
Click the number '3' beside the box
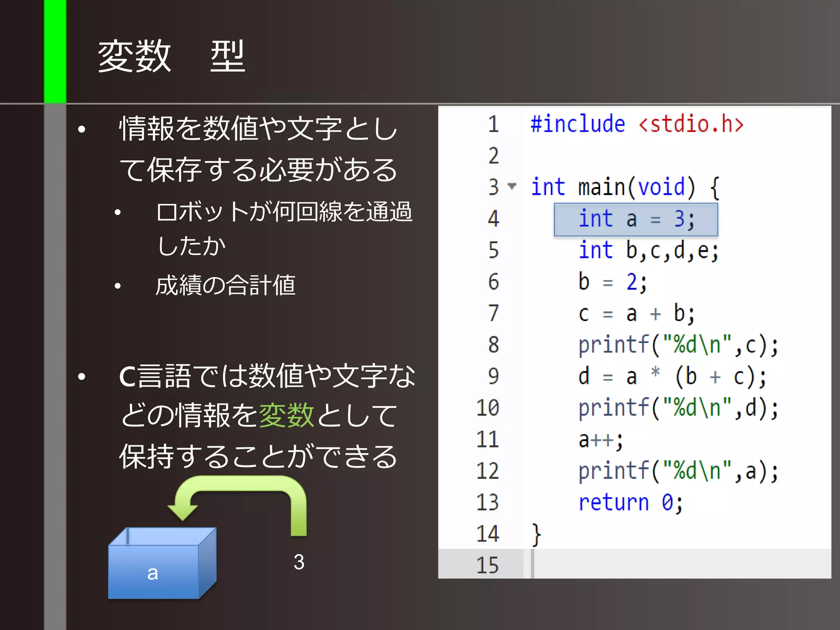pyautogui.click(x=299, y=562)
